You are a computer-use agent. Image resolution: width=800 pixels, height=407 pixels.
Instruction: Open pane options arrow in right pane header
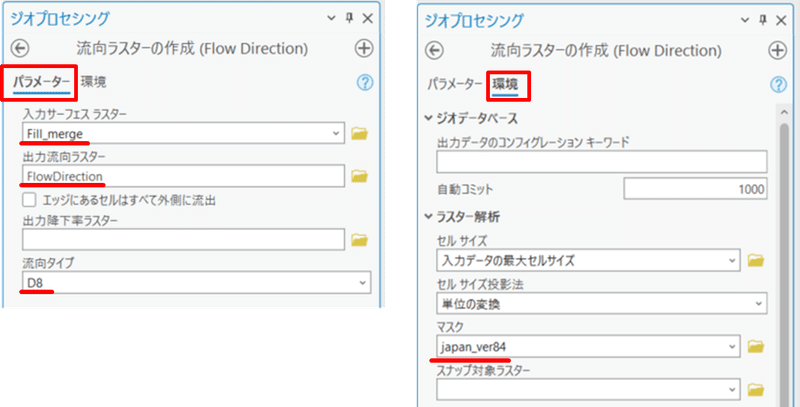pos(745,20)
